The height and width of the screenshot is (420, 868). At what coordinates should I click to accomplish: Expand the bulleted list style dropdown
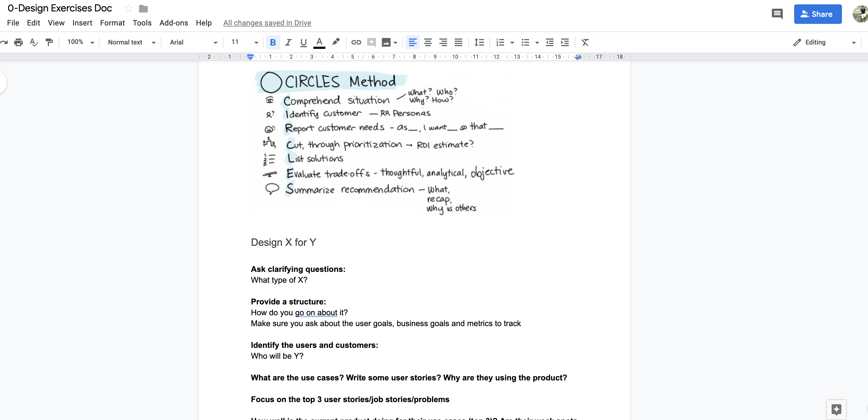click(x=537, y=43)
